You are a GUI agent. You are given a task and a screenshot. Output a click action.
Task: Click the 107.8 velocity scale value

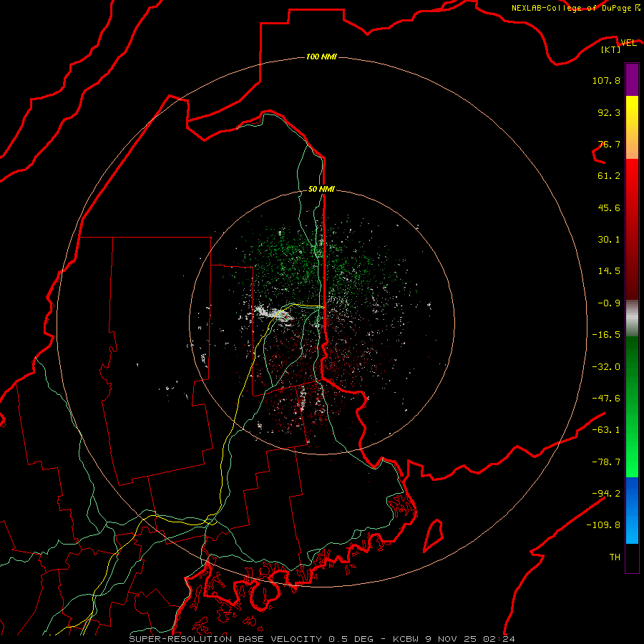(x=606, y=80)
